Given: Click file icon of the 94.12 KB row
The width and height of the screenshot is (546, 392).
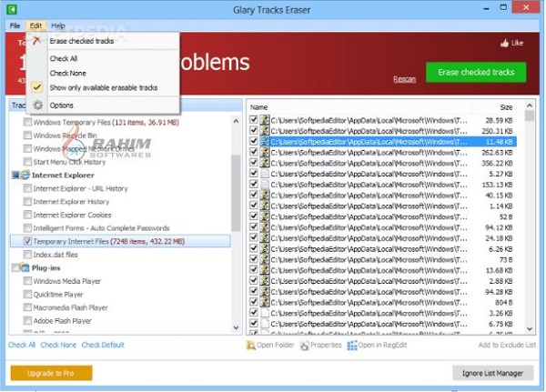Looking at the screenshot, I should pos(265,227).
